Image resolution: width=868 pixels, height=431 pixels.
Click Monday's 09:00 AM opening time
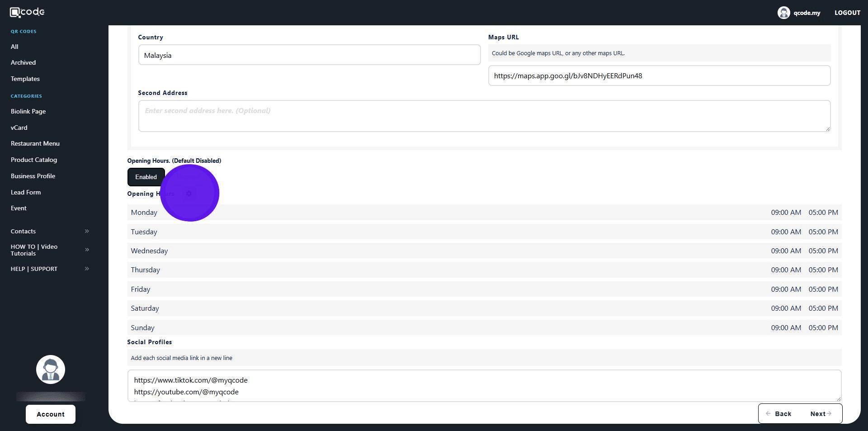(x=786, y=212)
